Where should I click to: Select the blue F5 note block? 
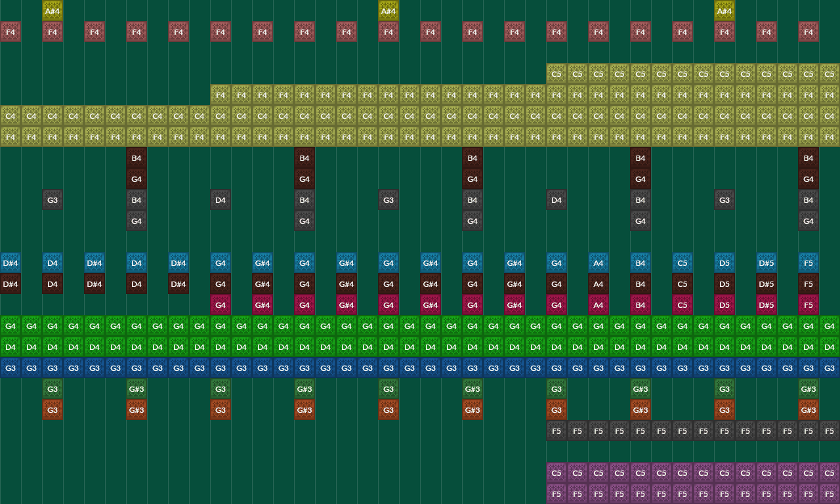[x=808, y=262]
